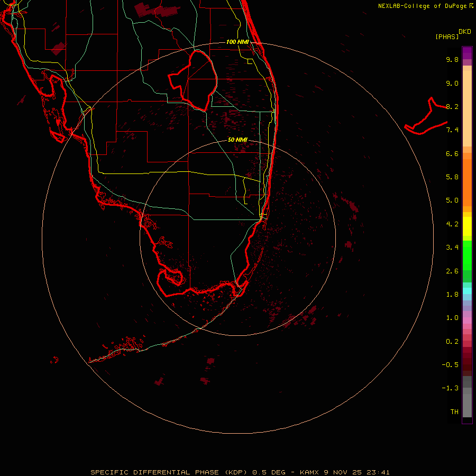The width and height of the screenshot is (476, 476).
Task: Click the gray bottom color bar segment
Action: (467, 406)
